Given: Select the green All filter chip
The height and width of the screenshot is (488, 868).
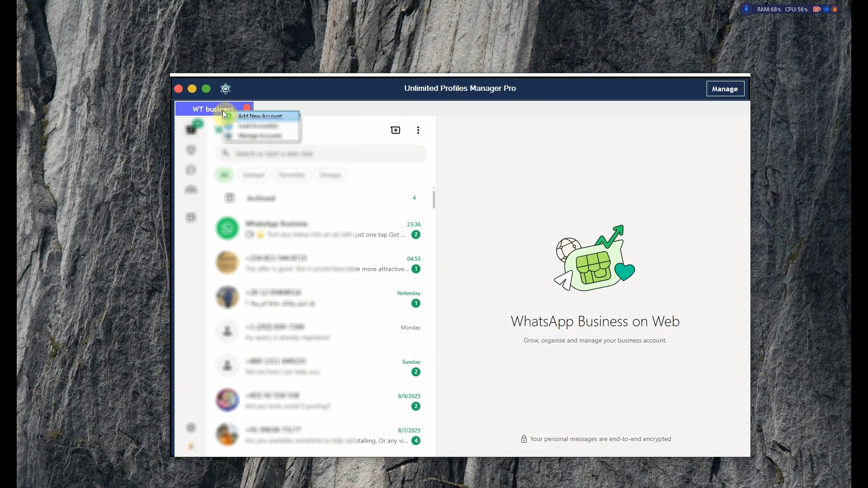Looking at the screenshot, I should pyautogui.click(x=224, y=175).
